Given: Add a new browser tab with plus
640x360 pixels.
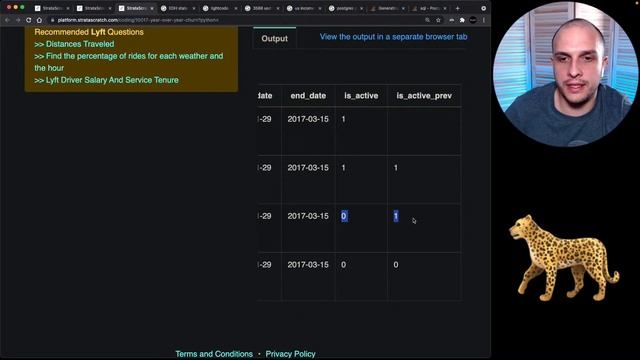Looking at the screenshot, I should click(458, 8).
